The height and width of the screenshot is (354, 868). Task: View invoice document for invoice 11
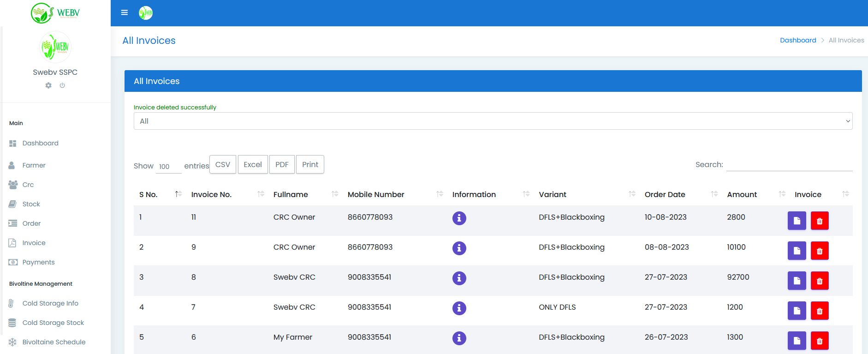click(x=797, y=221)
